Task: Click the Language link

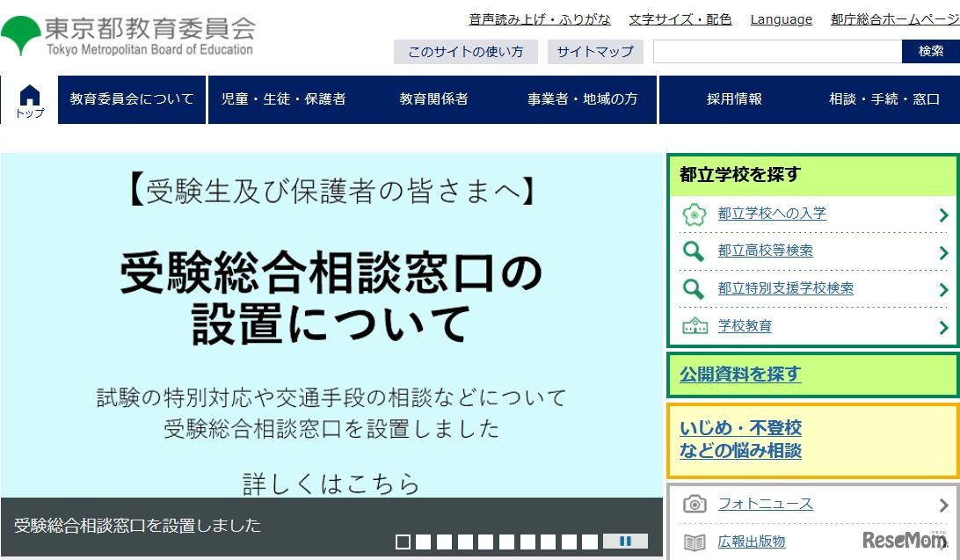Action: tap(782, 19)
